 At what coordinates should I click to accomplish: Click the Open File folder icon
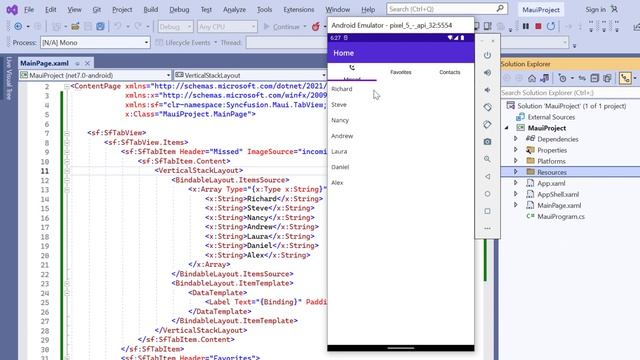[x=75, y=27]
